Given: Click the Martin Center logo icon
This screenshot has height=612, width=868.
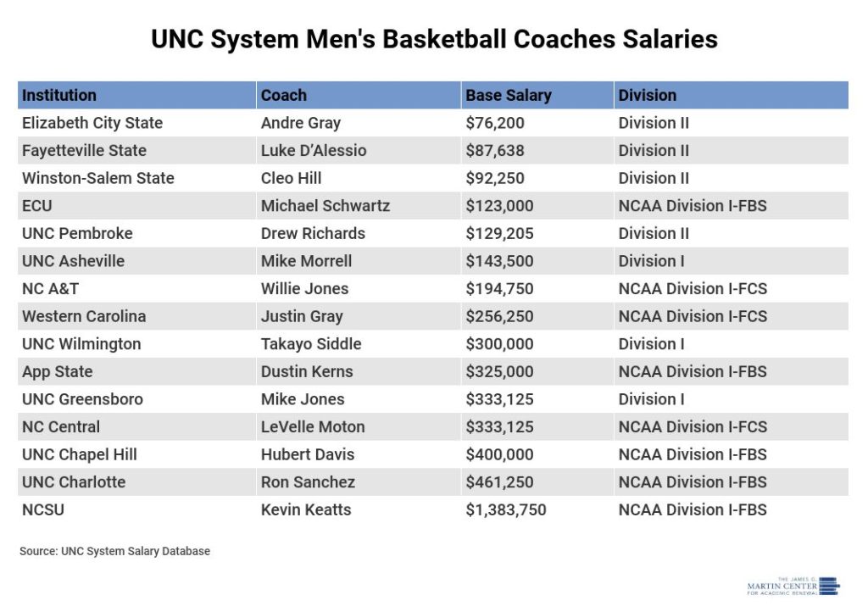Looking at the screenshot, I should [x=829, y=586].
